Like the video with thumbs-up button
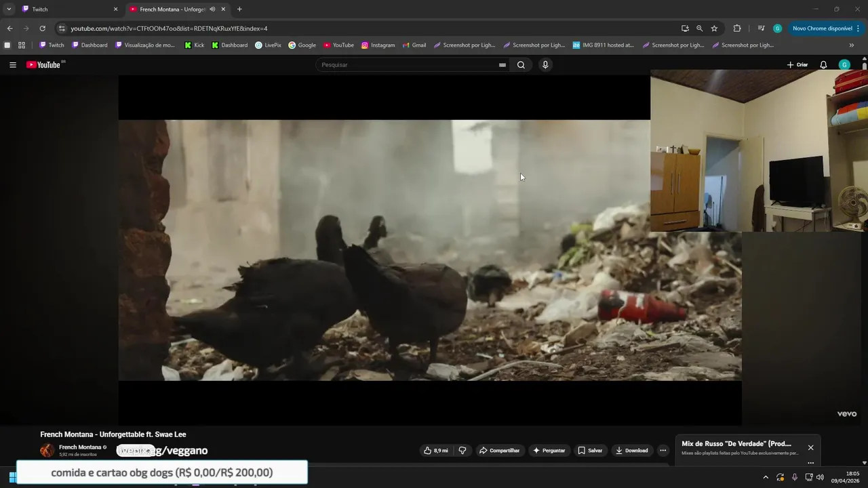The image size is (868, 488). [x=435, y=451]
